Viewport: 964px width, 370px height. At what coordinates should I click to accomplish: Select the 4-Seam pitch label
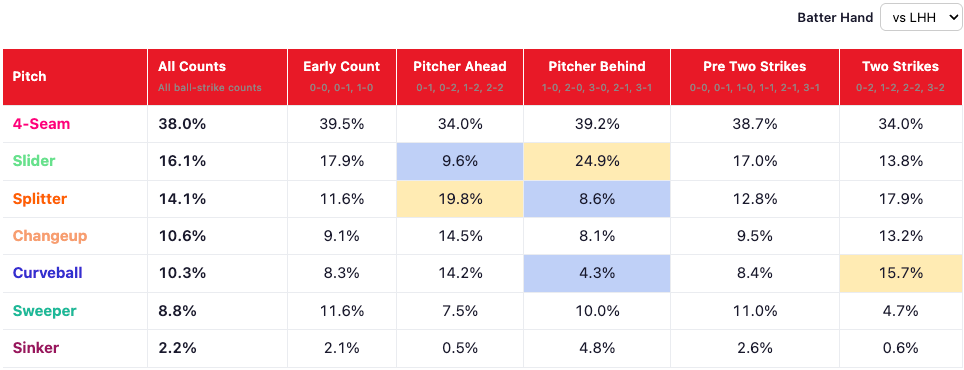(x=41, y=124)
